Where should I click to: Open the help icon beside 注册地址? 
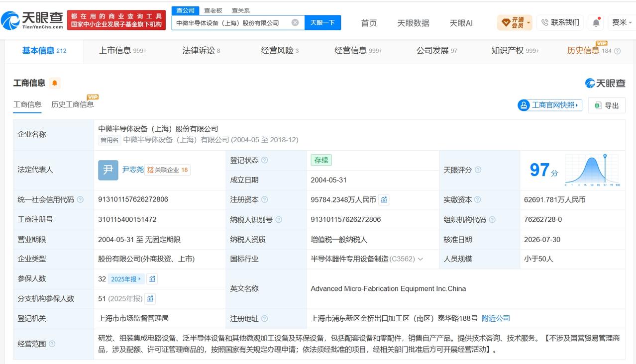pyautogui.click(x=265, y=319)
